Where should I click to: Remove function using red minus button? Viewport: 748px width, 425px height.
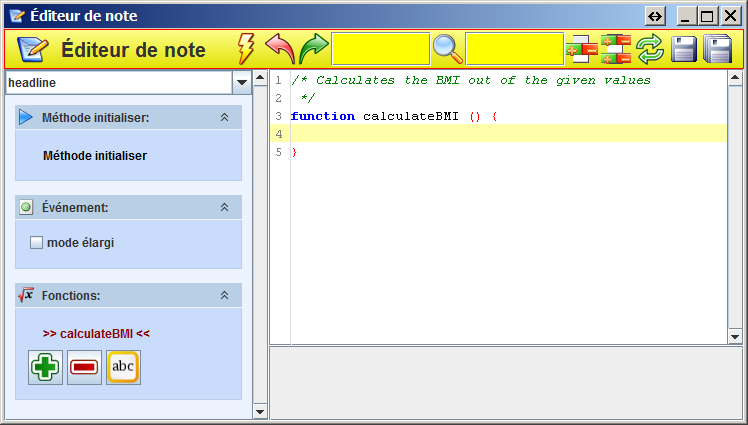tap(84, 367)
